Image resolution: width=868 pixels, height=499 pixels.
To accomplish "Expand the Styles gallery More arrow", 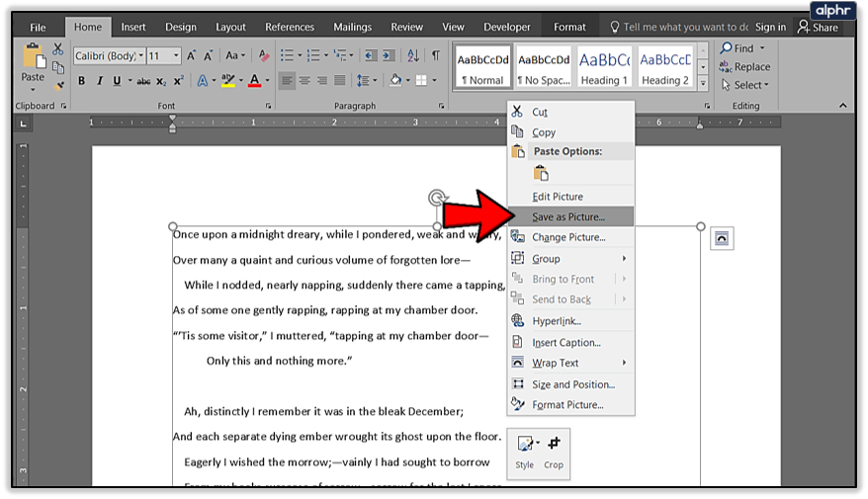I will pos(703,83).
